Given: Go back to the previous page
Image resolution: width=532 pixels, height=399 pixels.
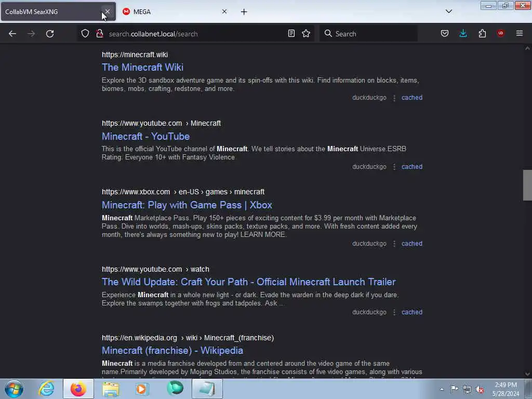Looking at the screenshot, I should (x=12, y=34).
